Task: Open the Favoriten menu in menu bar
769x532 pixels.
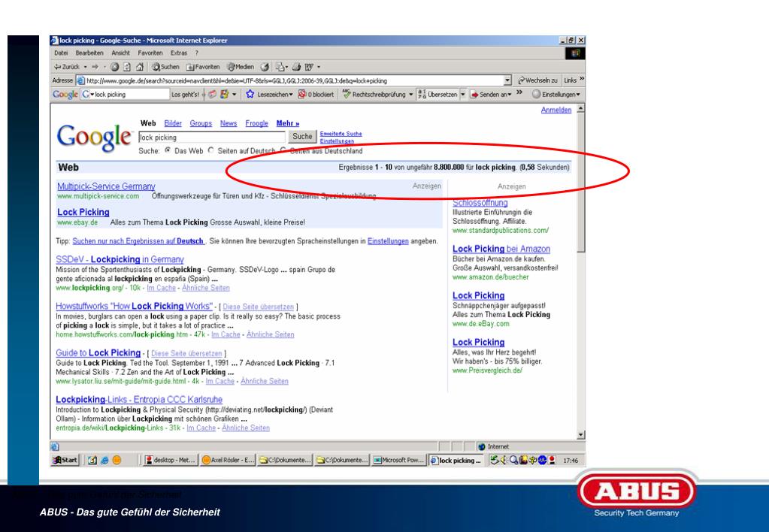Action: 150,53
